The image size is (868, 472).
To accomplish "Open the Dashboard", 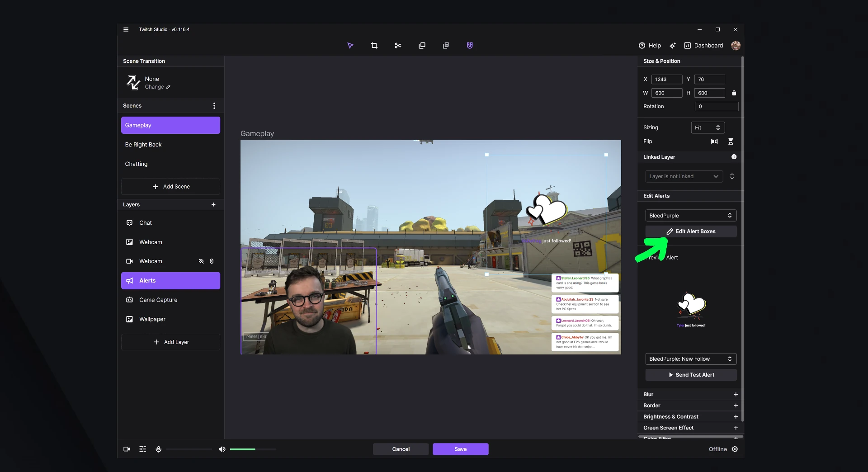I will coord(703,45).
